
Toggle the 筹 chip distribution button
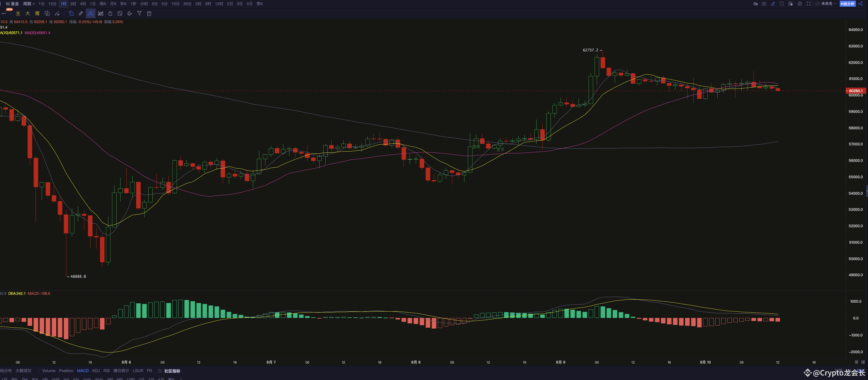[x=37, y=13]
